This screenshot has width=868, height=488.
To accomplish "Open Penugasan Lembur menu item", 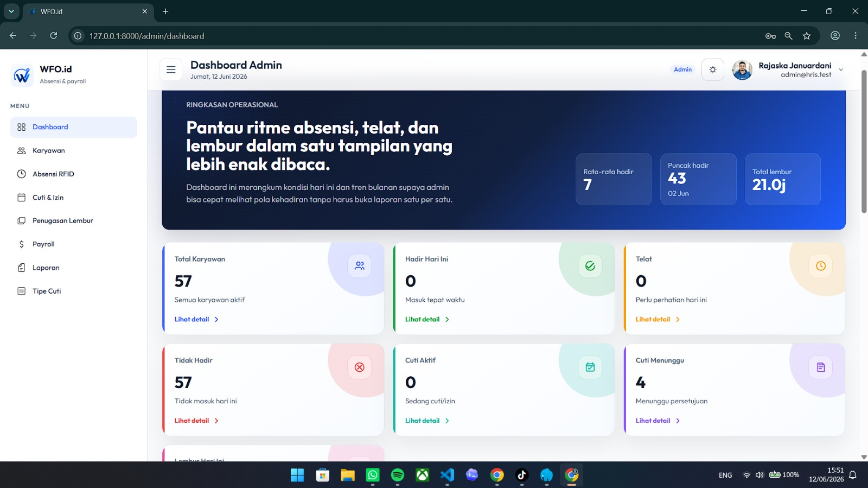I will tap(74, 220).
